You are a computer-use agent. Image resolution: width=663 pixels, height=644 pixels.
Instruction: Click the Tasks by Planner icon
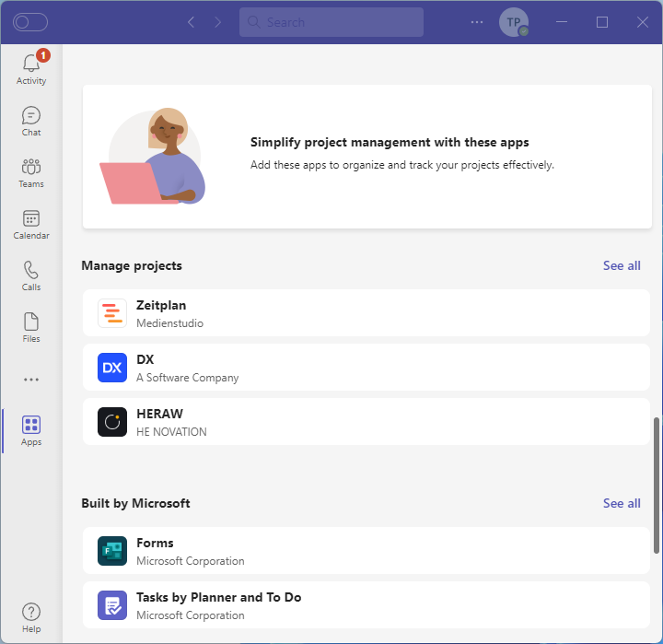112,605
